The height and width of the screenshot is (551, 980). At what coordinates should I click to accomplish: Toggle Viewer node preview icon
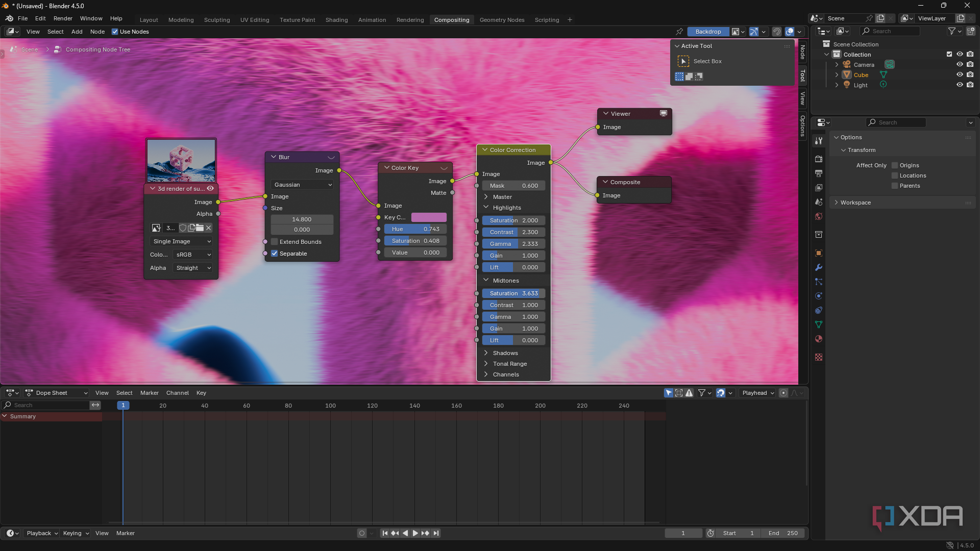point(664,113)
